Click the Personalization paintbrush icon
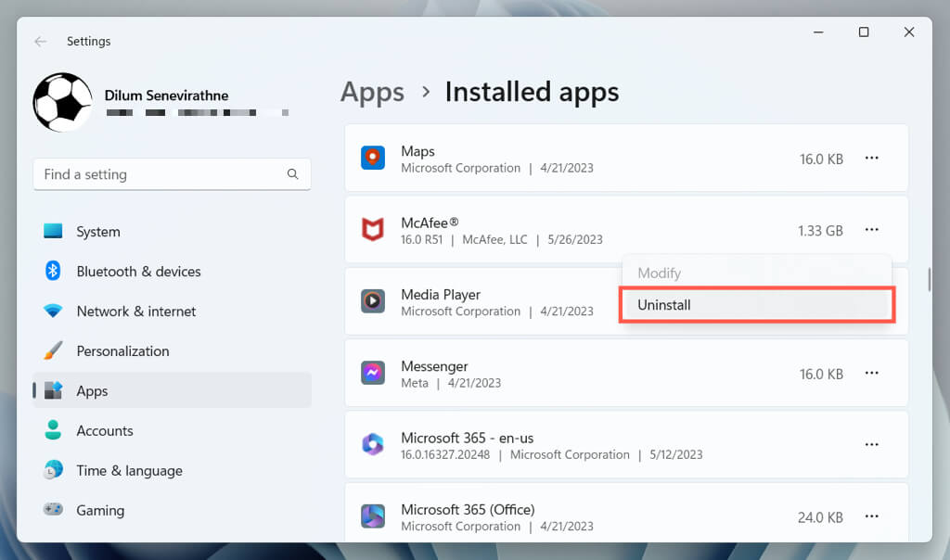Image resolution: width=950 pixels, height=560 pixels. coord(53,350)
